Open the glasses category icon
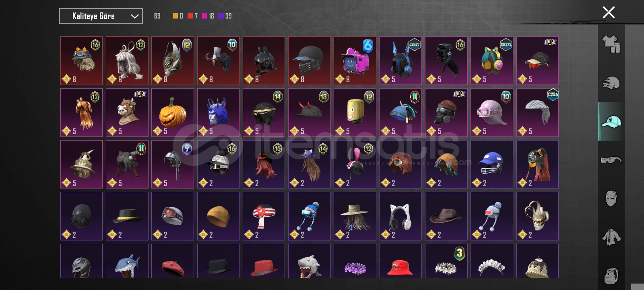 611,160
